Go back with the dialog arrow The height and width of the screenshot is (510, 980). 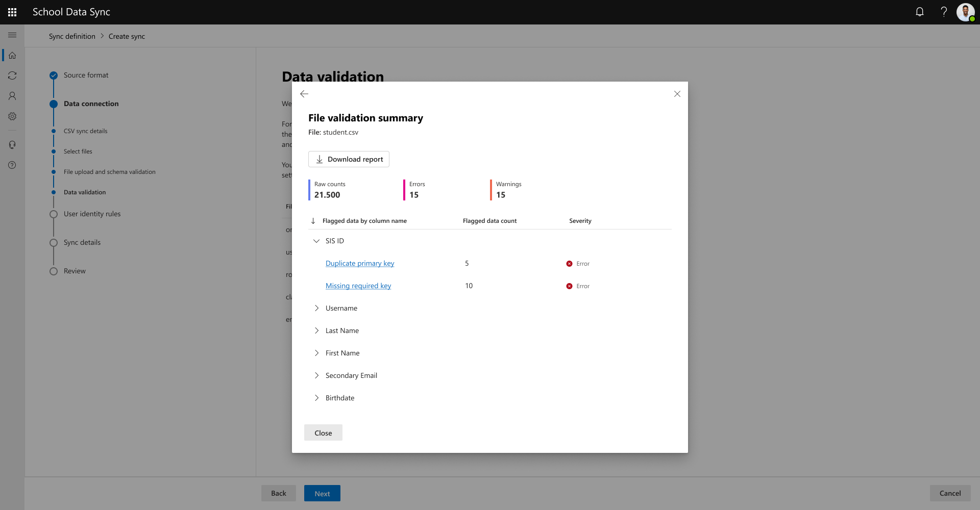304,94
